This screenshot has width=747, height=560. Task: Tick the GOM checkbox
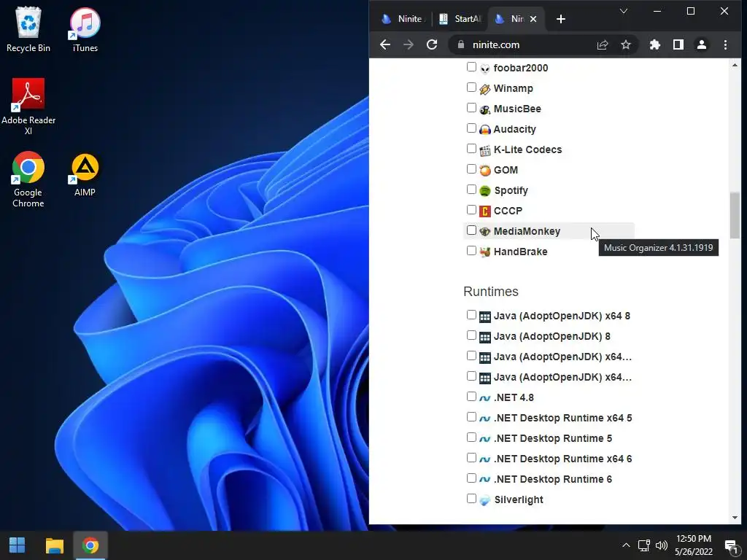pyautogui.click(x=471, y=169)
